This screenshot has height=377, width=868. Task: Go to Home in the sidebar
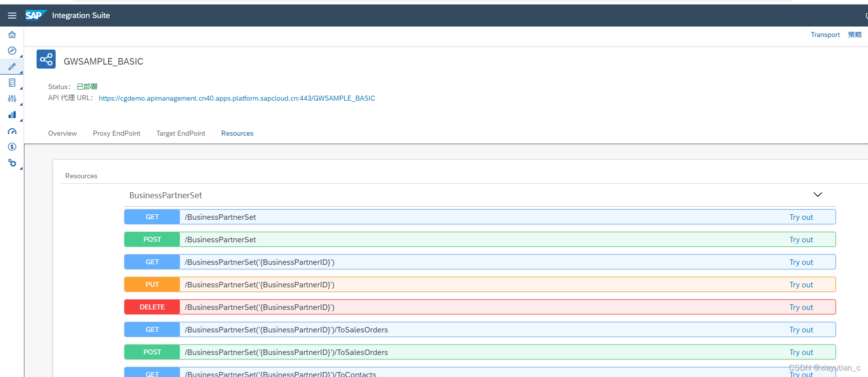coord(12,35)
